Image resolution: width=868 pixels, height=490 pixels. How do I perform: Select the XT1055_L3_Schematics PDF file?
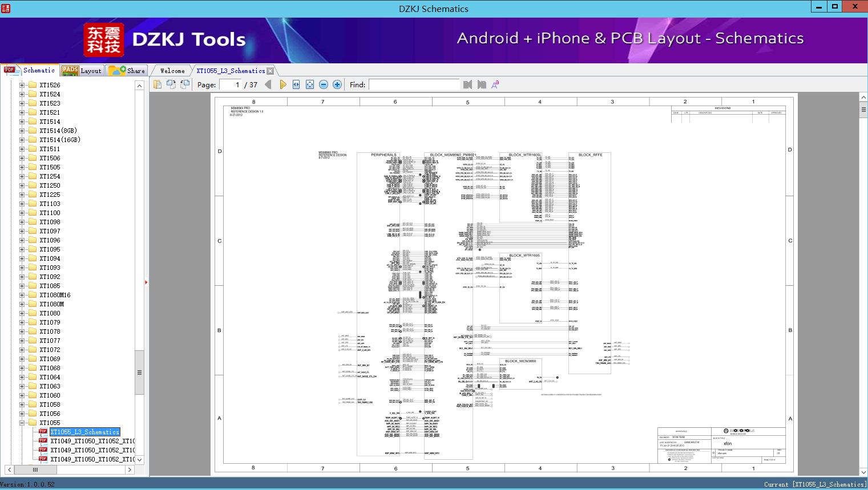[84, 432]
